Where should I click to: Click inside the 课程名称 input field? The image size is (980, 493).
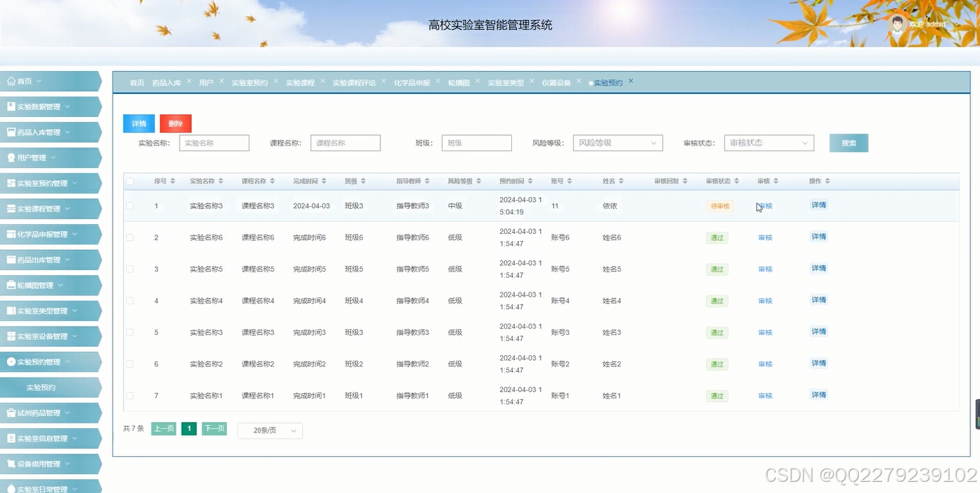coord(345,143)
